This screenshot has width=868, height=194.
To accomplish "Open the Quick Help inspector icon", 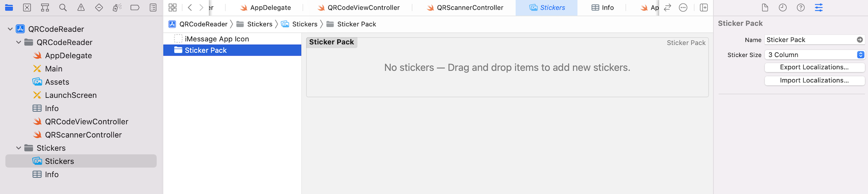I will pos(801,8).
